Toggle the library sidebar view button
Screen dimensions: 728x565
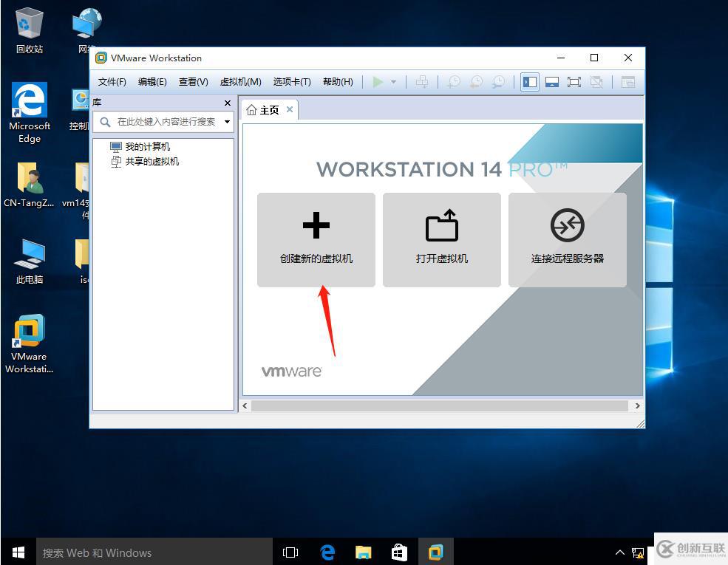pos(530,82)
